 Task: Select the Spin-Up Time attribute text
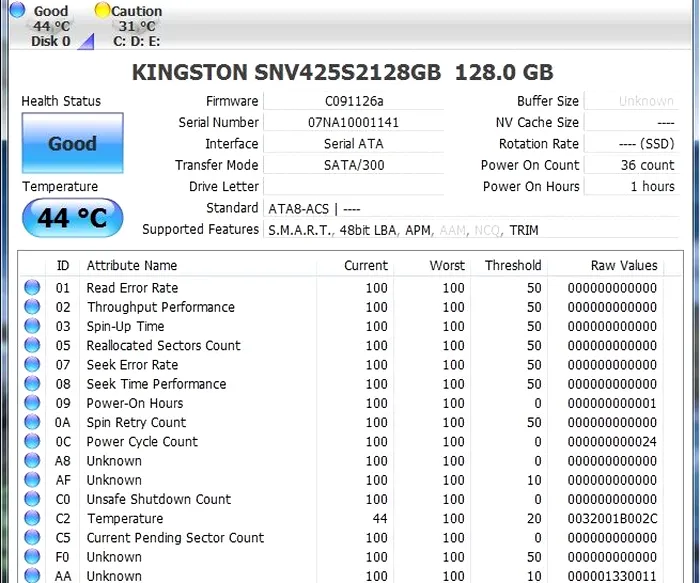[x=125, y=326]
